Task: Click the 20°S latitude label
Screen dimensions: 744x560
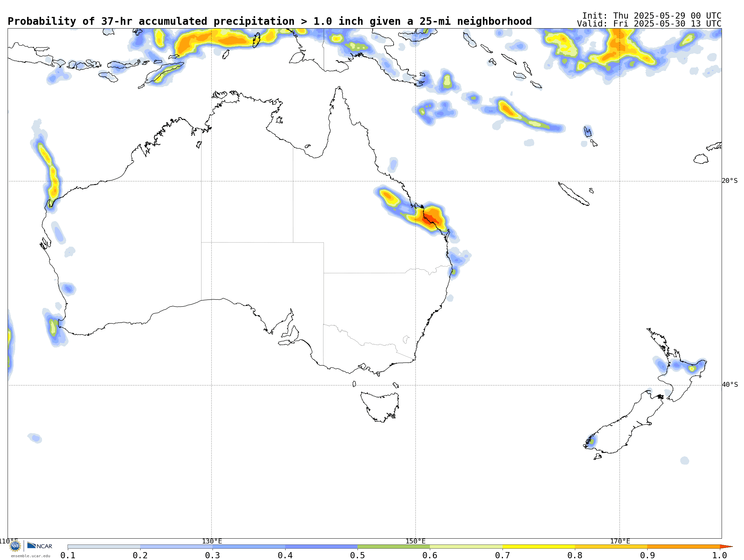Action: [730, 181]
